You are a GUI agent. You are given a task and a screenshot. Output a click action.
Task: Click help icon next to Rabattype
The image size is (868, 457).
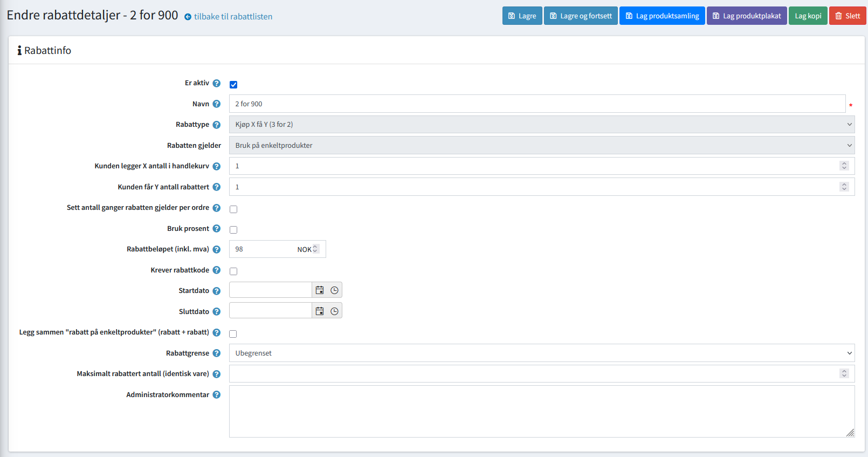(216, 125)
